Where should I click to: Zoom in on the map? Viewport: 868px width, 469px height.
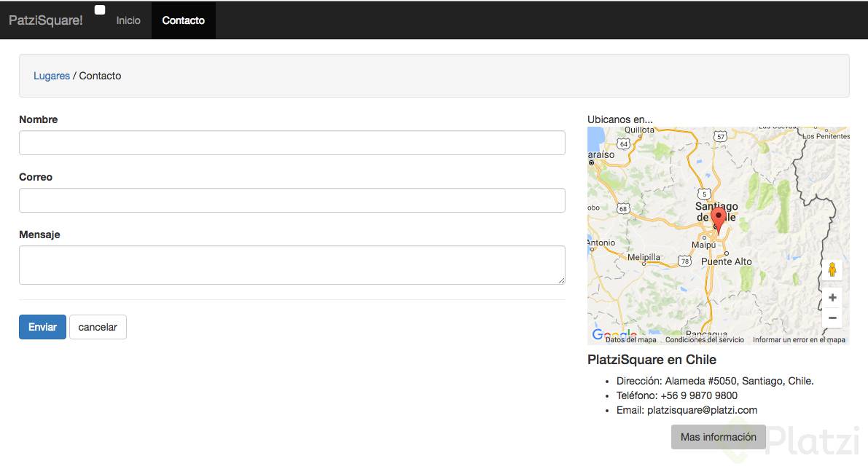pos(832,298)
